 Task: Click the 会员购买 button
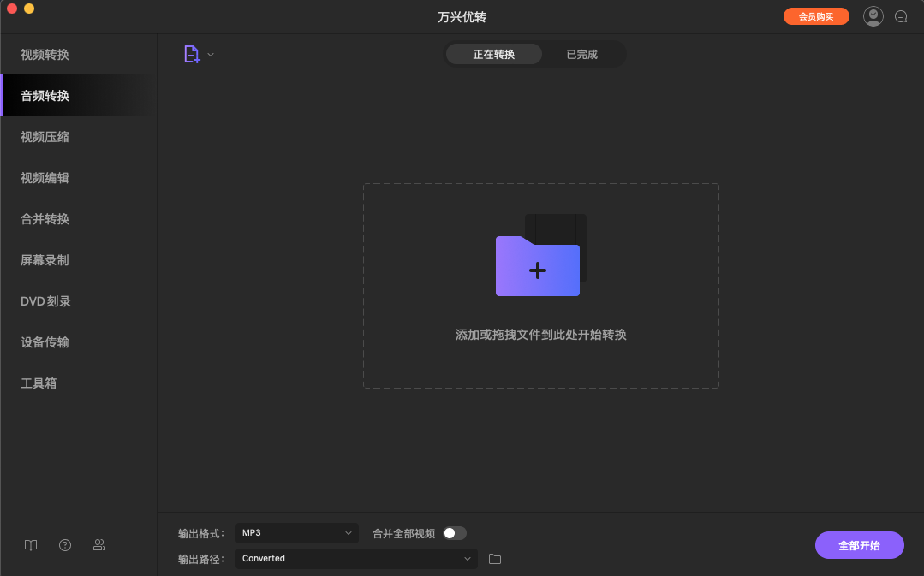(x=815, y=15)
